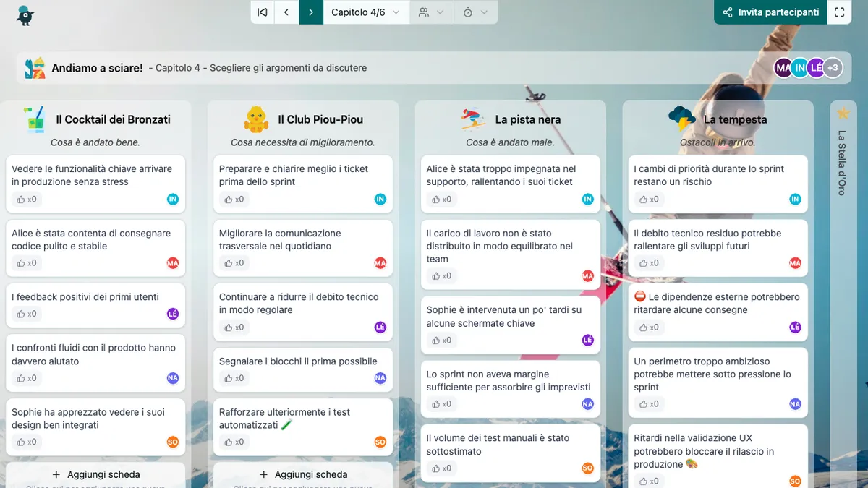Expand the participants dropdown in the top bar

(x=431, y=12)
